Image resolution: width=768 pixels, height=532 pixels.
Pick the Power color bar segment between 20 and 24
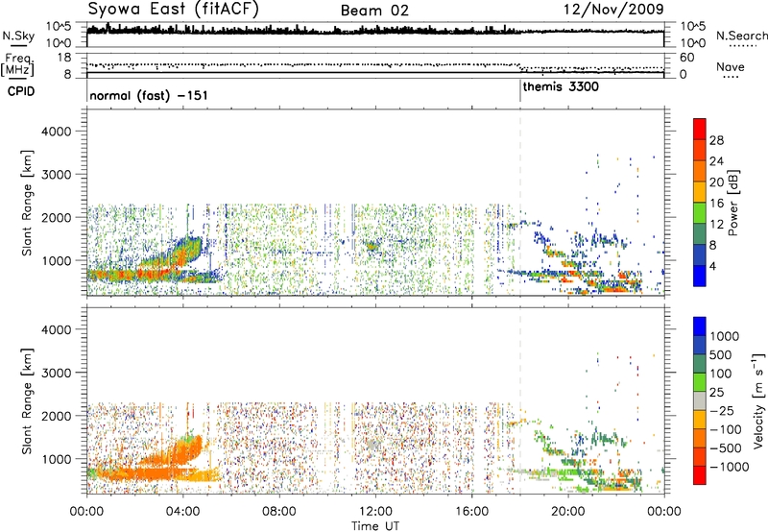tap(700, 171)
